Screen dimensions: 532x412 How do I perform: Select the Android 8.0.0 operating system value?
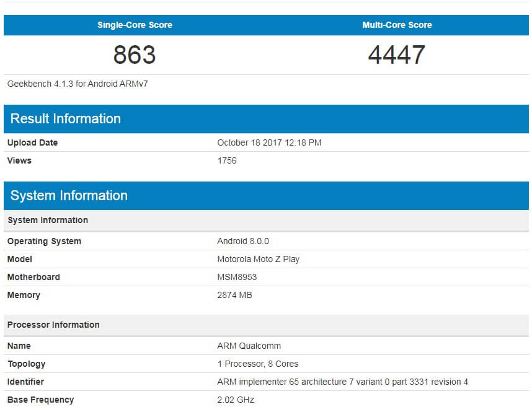(243, 241)
